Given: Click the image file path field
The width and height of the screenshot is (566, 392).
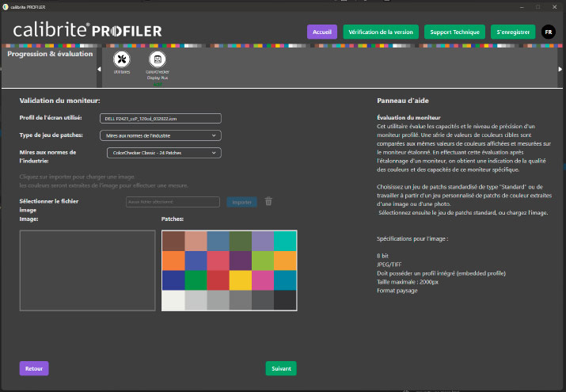Looking at the screenshot, I should (x=173, y=202).
